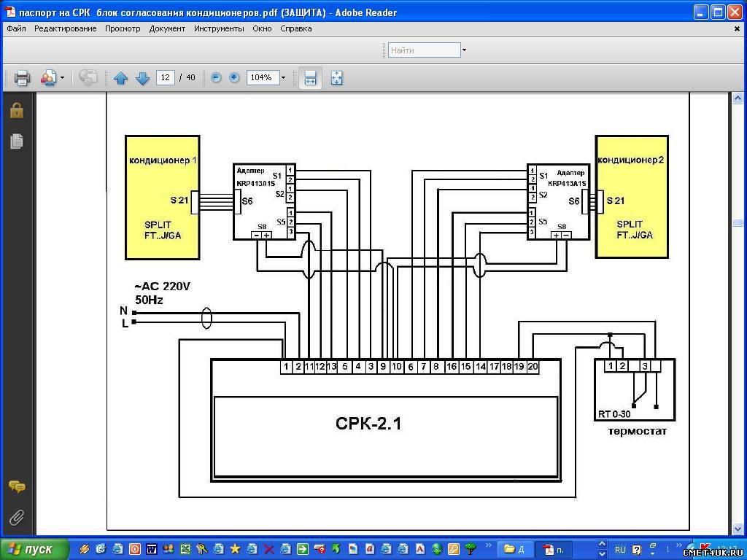
Task: Open the Pages panel in left sidebar
Action: [16, 141]
